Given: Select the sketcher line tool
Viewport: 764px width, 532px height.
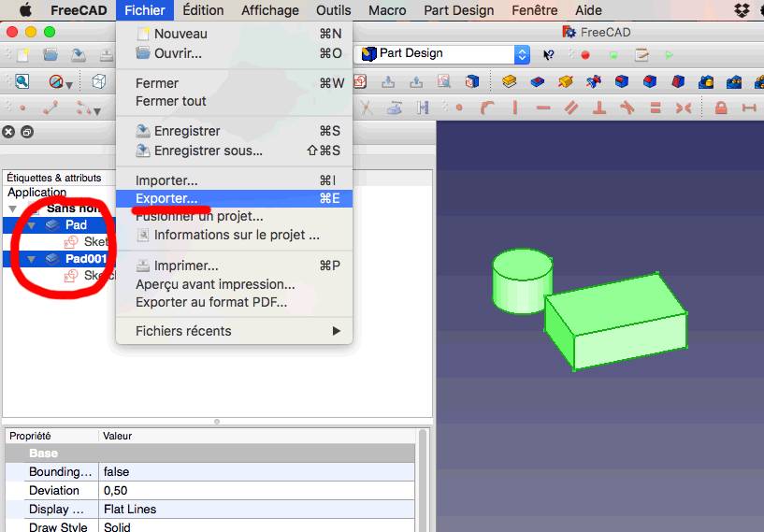Looking at the screenshot, I should point(50,108).
